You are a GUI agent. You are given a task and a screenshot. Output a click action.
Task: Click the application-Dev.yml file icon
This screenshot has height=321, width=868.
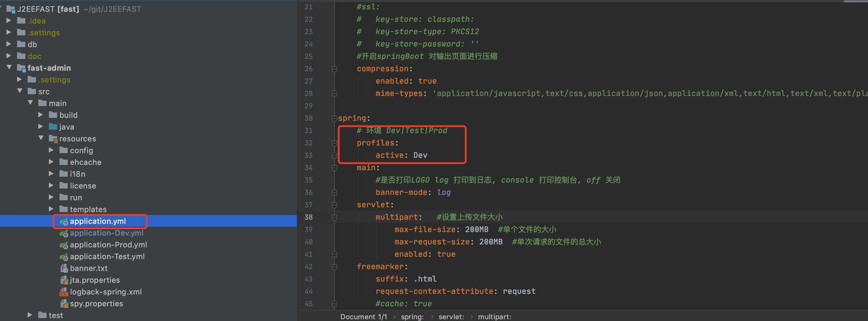(64, 233)
